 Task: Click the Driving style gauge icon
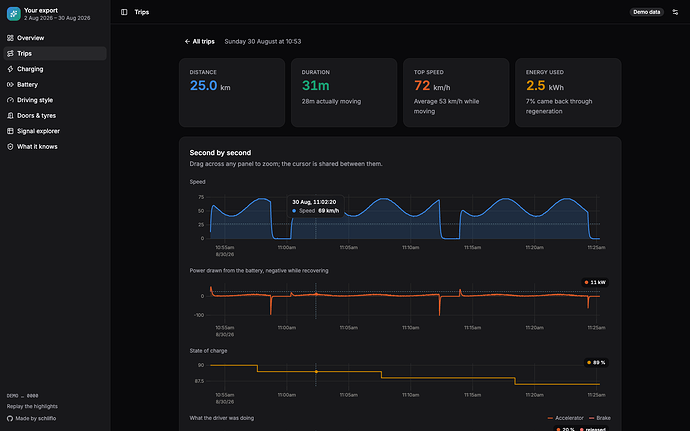click(10, 100)
